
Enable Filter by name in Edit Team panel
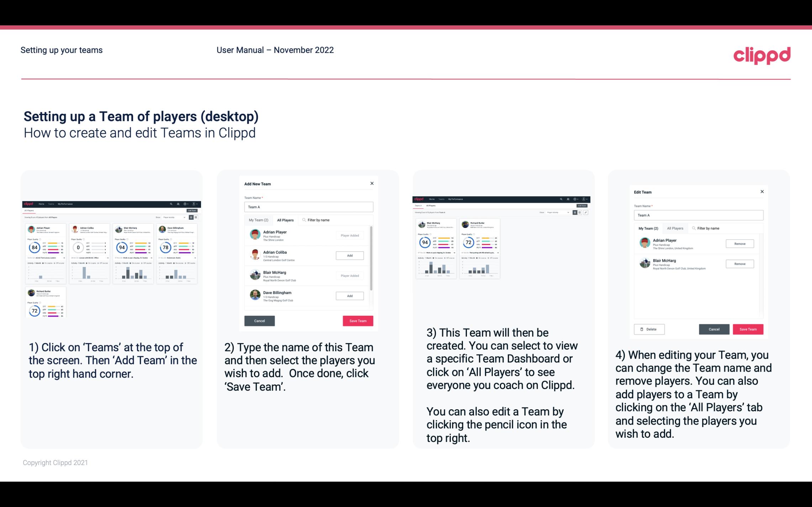click(708, 228)
